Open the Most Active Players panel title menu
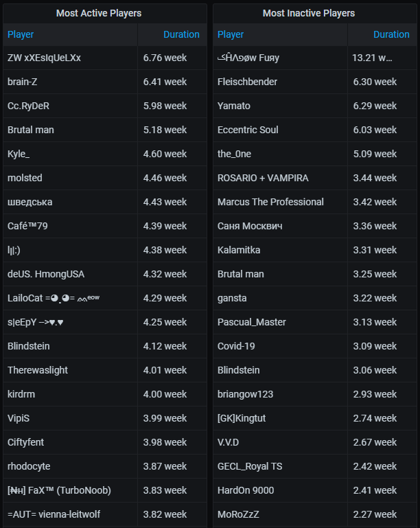 coord(108,13)
